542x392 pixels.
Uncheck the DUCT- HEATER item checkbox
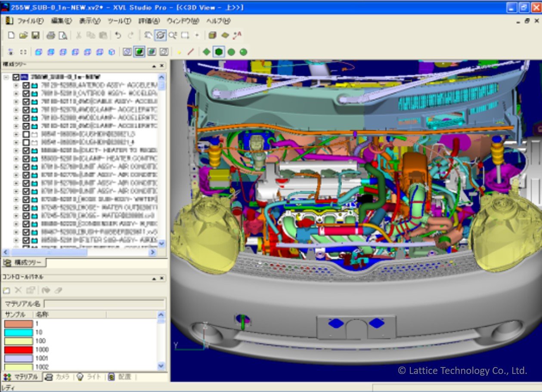[x=26, y=151]
